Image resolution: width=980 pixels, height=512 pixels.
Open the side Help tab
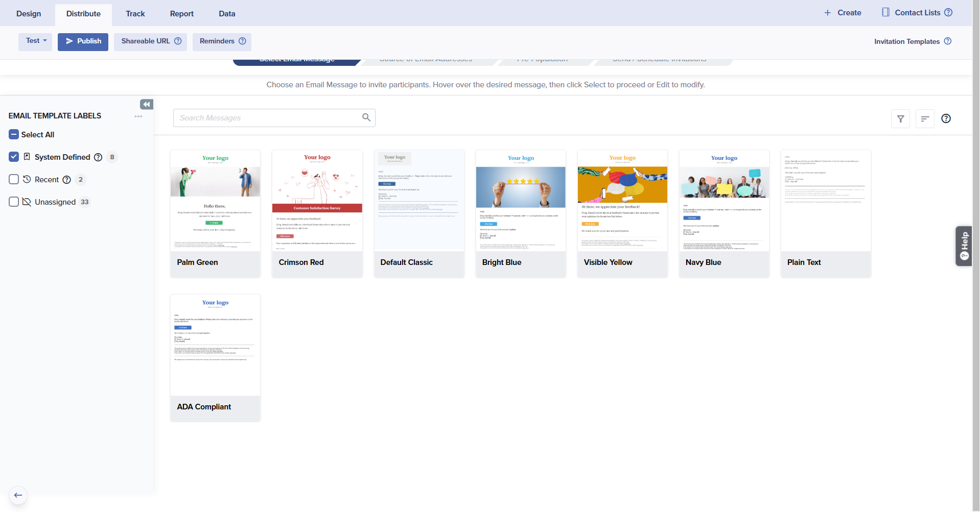[964, 246]
